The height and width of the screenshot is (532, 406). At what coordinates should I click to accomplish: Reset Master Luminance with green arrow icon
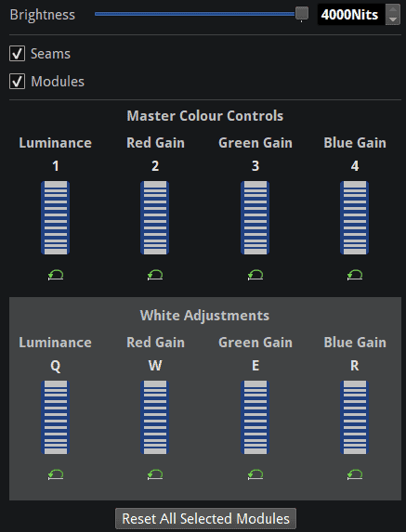tap(56, 275)
